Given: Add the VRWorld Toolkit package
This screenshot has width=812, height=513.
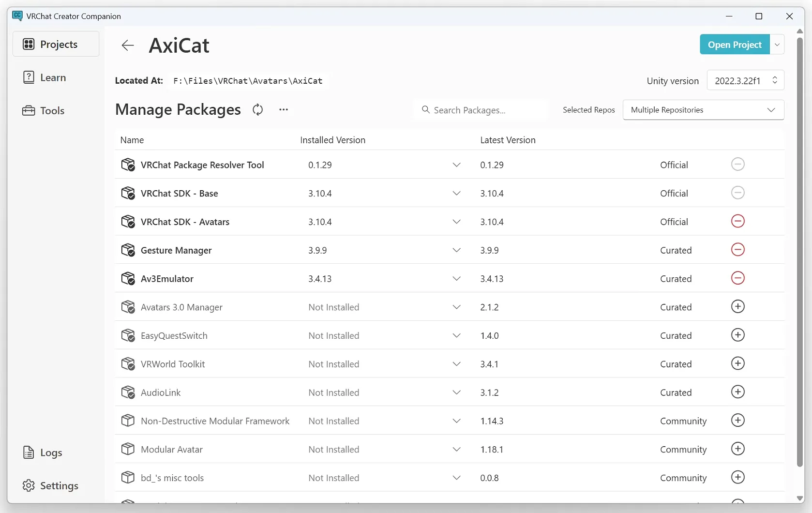Looking at the screenshot, I should click(737, 363).
